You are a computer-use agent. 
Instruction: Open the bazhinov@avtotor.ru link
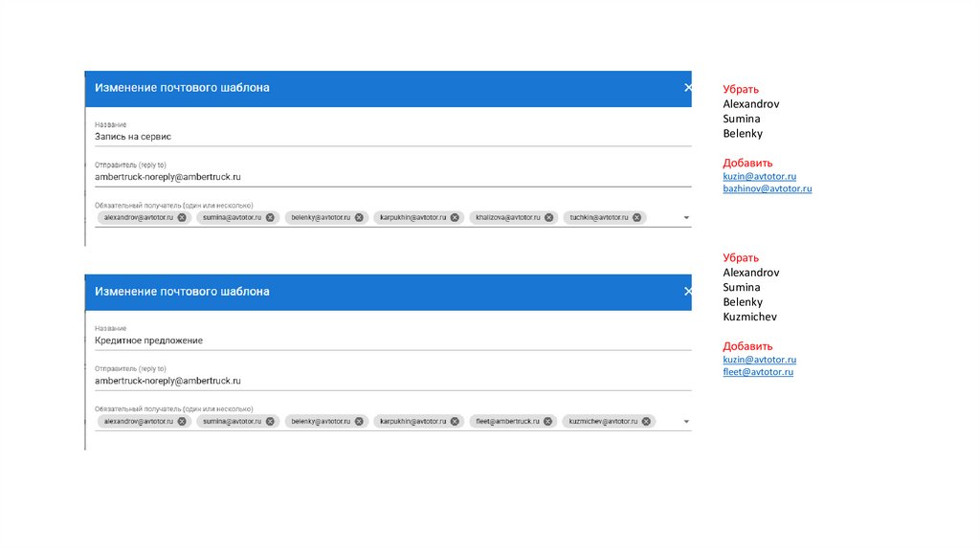[x=768, y=188]
